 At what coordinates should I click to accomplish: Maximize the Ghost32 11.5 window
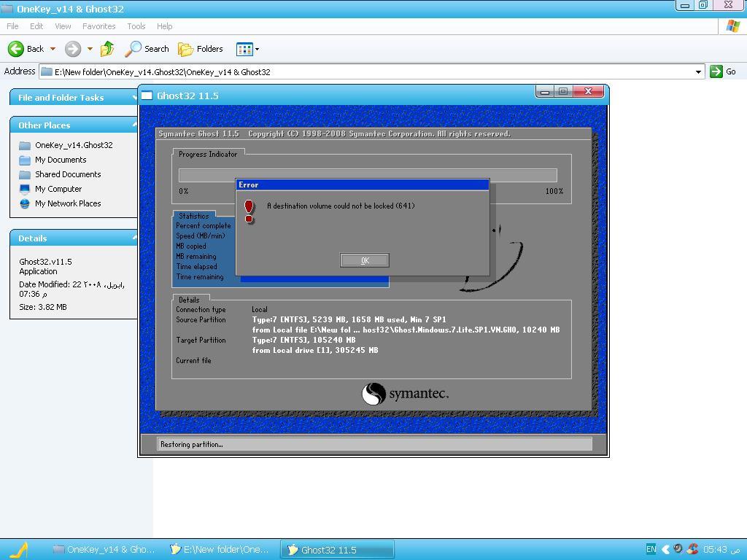pos(562,91)
